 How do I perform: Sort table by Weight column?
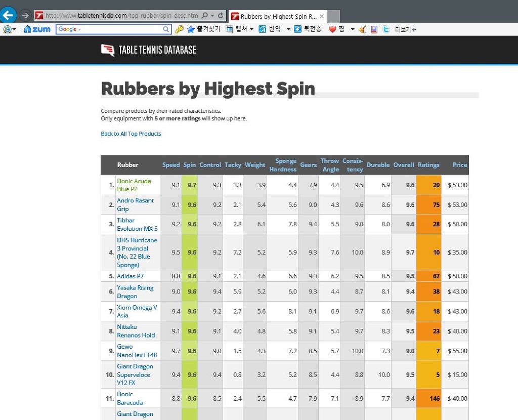[x=255, y=165]
